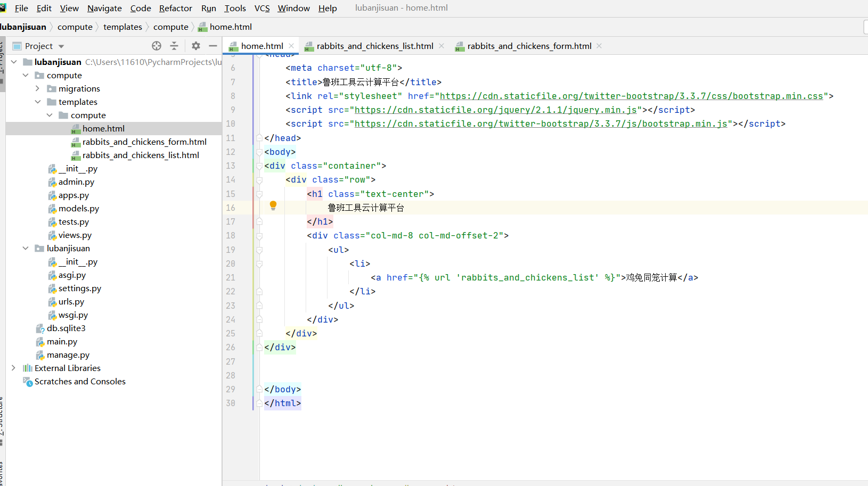868x486 pixels.
Task: Close the home.html editor tab
Action: click(x=291, y=46)
